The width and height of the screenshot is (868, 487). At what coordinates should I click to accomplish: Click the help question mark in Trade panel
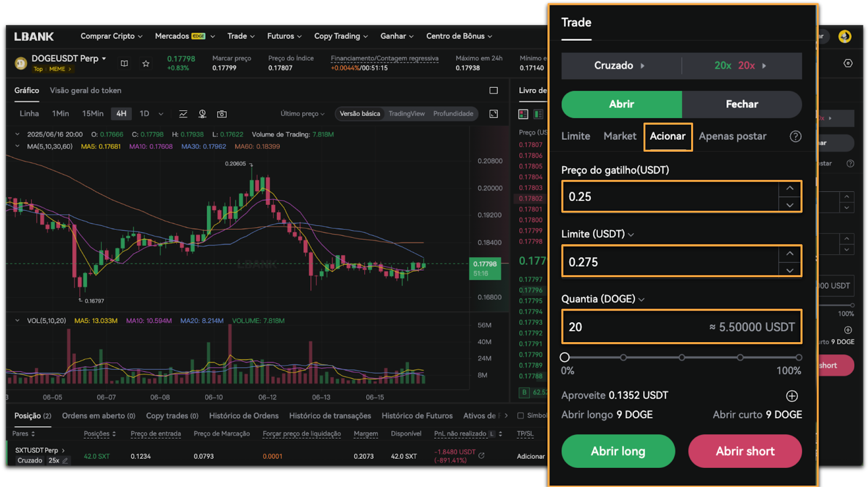click(795, 137)
